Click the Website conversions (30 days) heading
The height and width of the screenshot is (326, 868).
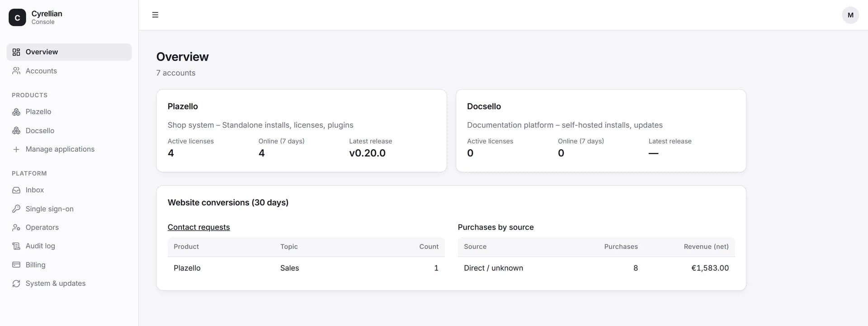pyautogui.click(x=228, y=202)
